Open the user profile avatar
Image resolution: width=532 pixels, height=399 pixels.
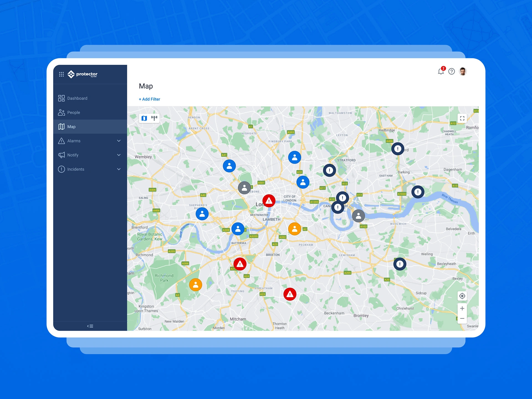463,72
